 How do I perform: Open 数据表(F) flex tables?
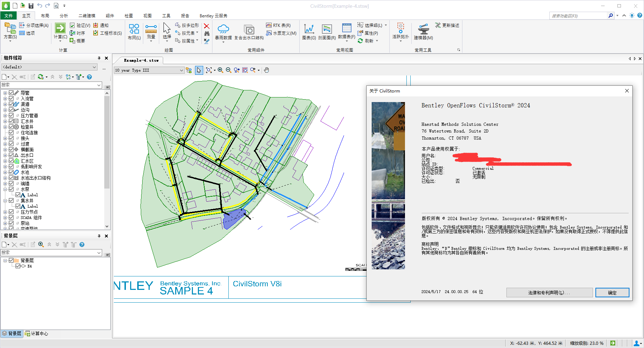pyautogui.click(x=346, y=32)
